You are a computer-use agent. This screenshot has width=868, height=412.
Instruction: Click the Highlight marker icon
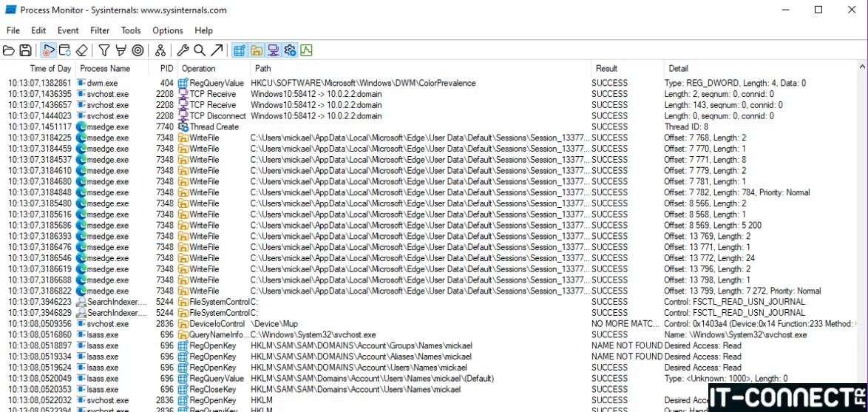tap(121, 50)
